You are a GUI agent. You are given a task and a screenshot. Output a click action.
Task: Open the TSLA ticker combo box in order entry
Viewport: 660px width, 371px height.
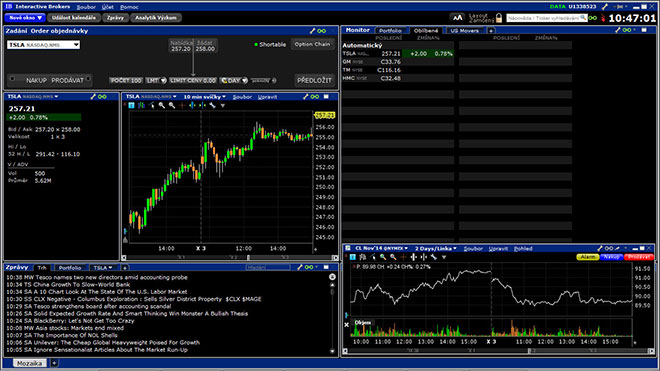pyautogui.click(x=43, y=45)
